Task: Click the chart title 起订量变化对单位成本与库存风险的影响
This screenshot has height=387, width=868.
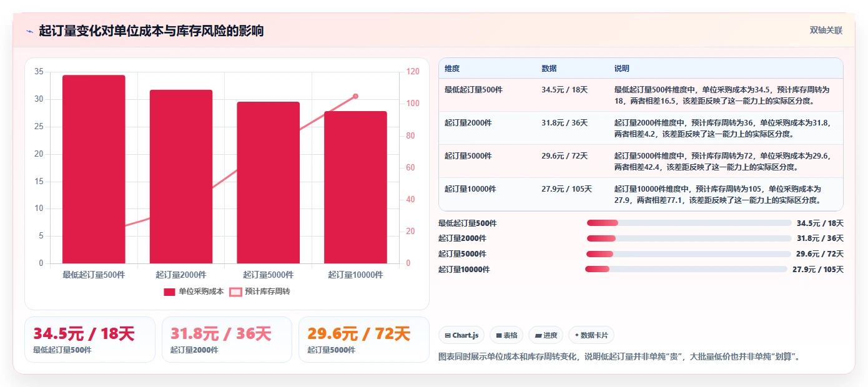Action: click(x=152, y=31)
